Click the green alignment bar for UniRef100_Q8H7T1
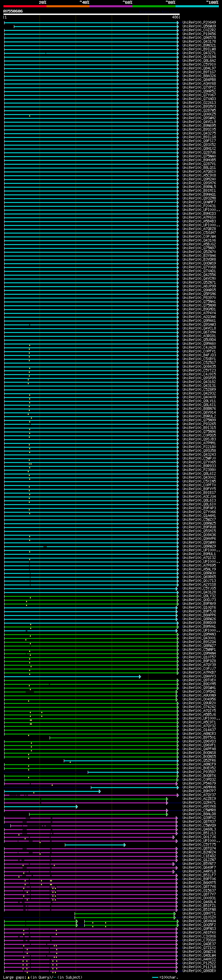This screenshot has width=222, height=980. pyautogui.click(x=125, y=913)
